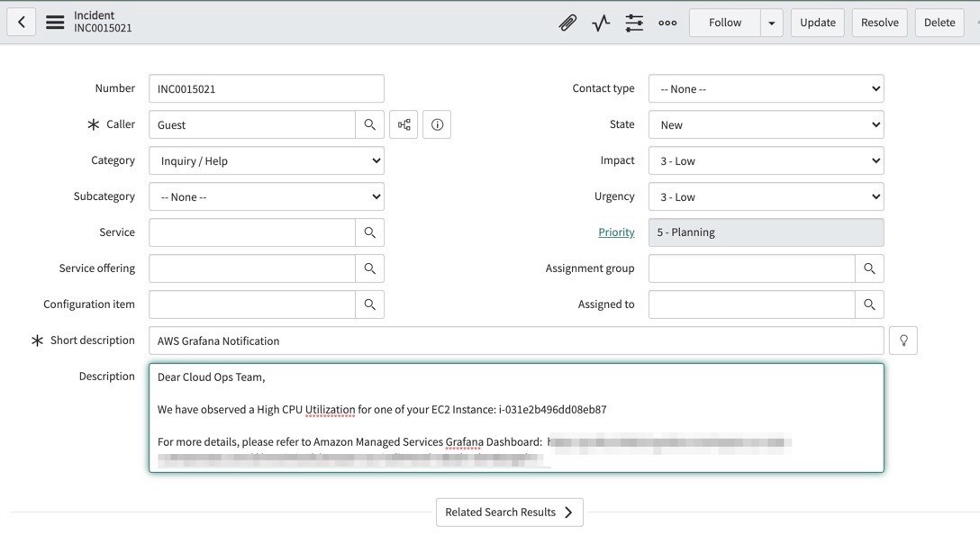Open the Category dropdown showing Inquiry / Help
Viewport: 980px width, 536px height.
(267, 160)
